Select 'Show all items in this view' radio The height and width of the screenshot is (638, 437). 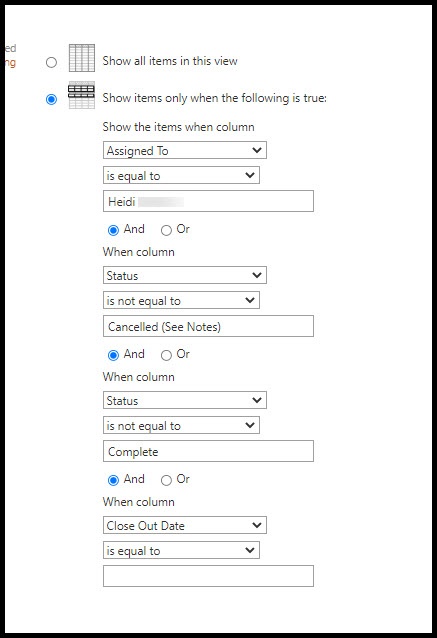(x=51, y=62)
